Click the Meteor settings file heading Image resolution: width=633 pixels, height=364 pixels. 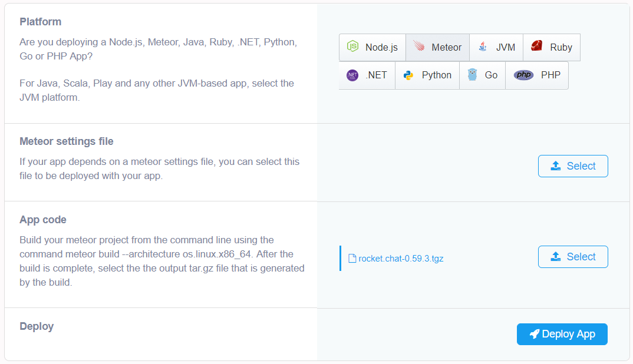67,141
